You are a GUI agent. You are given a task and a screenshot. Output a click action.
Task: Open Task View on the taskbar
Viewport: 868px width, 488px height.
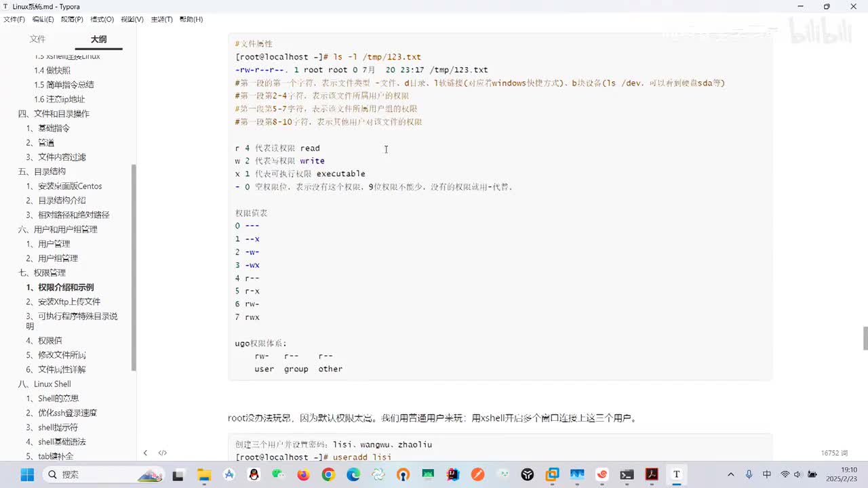pos(178,474)
